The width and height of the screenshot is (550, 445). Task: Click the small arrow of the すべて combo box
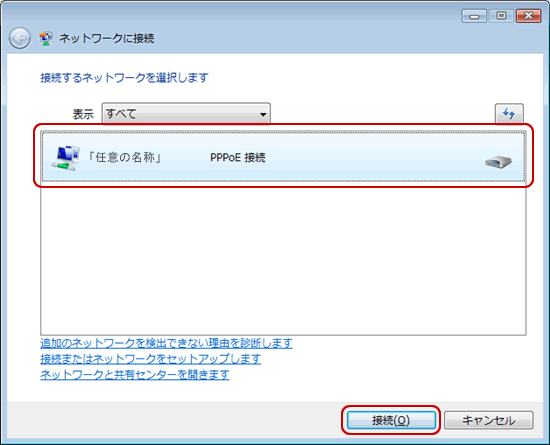pos(262,114)
